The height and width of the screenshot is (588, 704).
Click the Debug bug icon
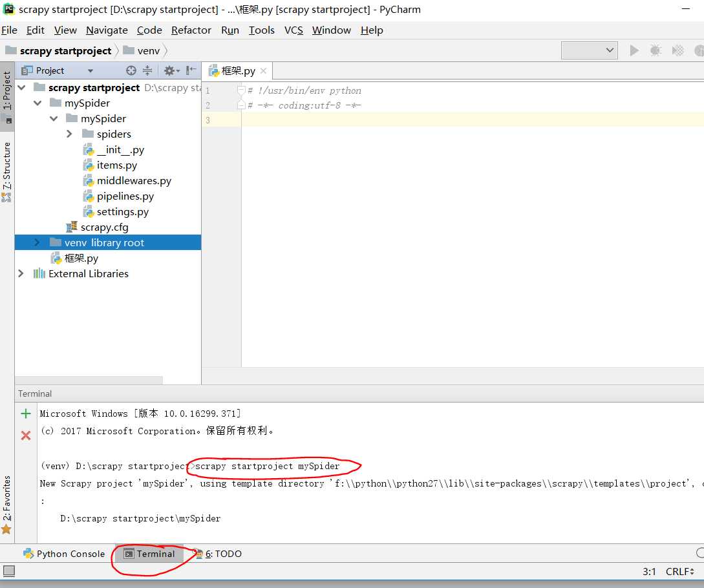656,50
